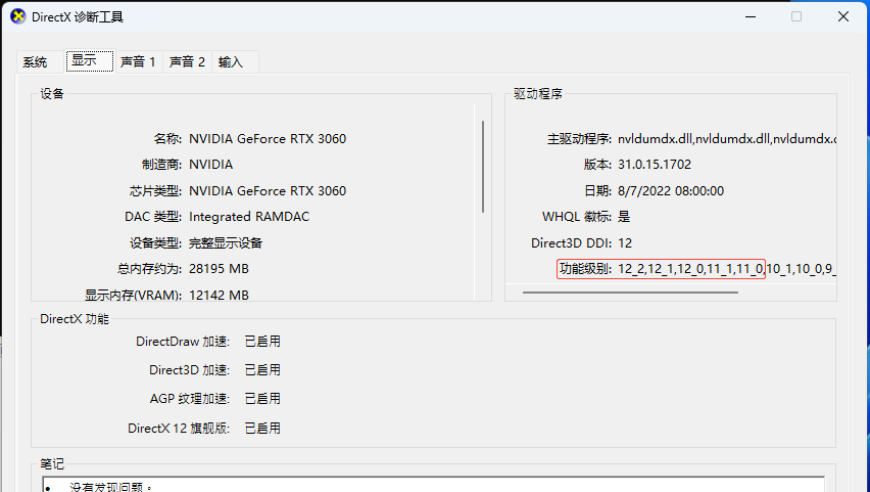The width and height of the screenshot is (870, 492).
Task: Click main driver value nvldumdx.dll
Action: pos(727,139)
